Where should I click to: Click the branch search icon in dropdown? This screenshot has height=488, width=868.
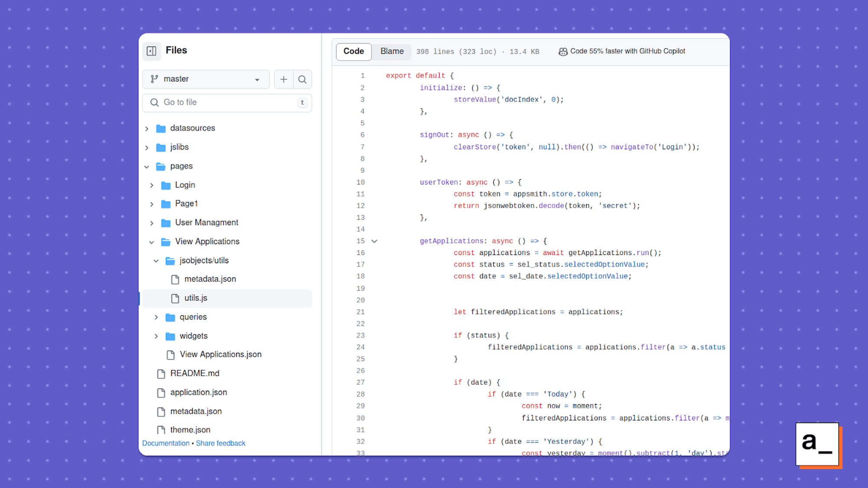coord(302,79)
